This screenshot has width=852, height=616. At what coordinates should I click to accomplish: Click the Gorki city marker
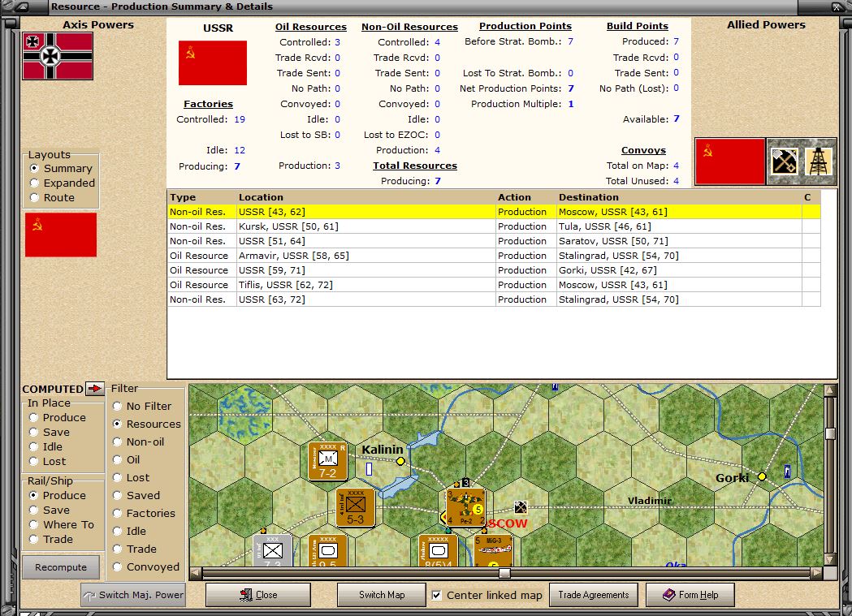click(x=762, y=476)
